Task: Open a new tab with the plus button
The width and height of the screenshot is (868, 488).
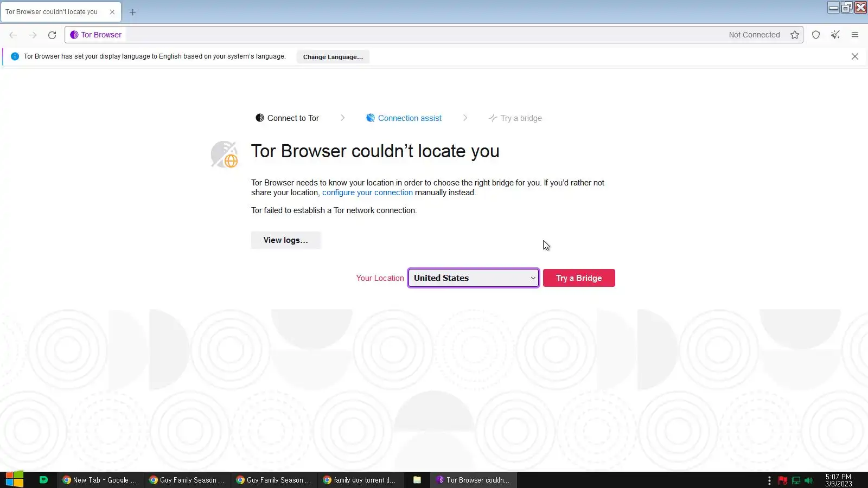Action: (133, 12)
